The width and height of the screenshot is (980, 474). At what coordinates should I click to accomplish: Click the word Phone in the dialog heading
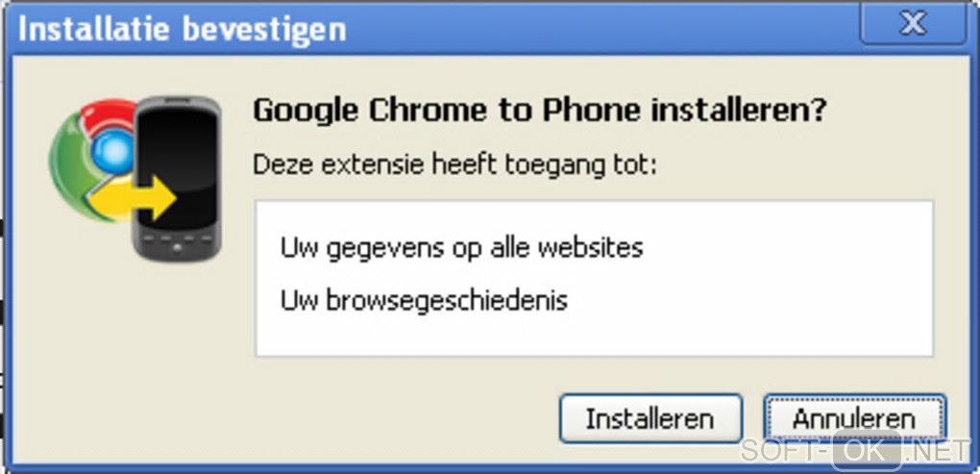[x=591, y=112]
